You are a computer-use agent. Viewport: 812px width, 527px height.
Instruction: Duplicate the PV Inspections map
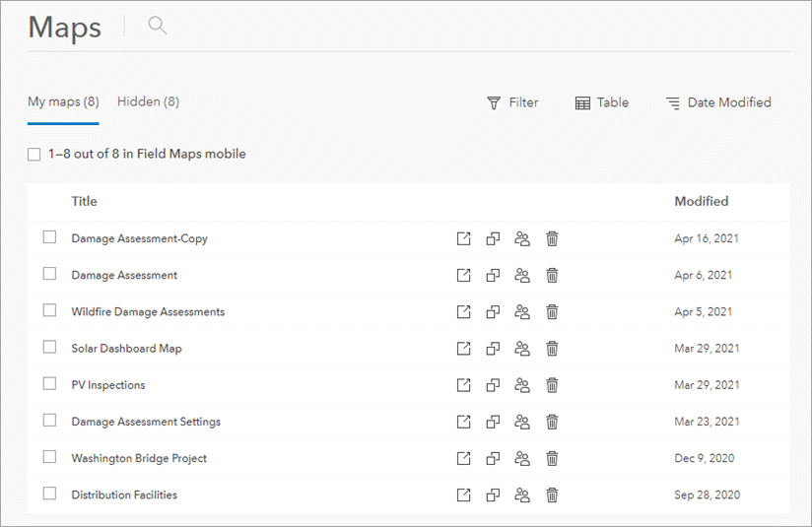[x=493, y=385]
